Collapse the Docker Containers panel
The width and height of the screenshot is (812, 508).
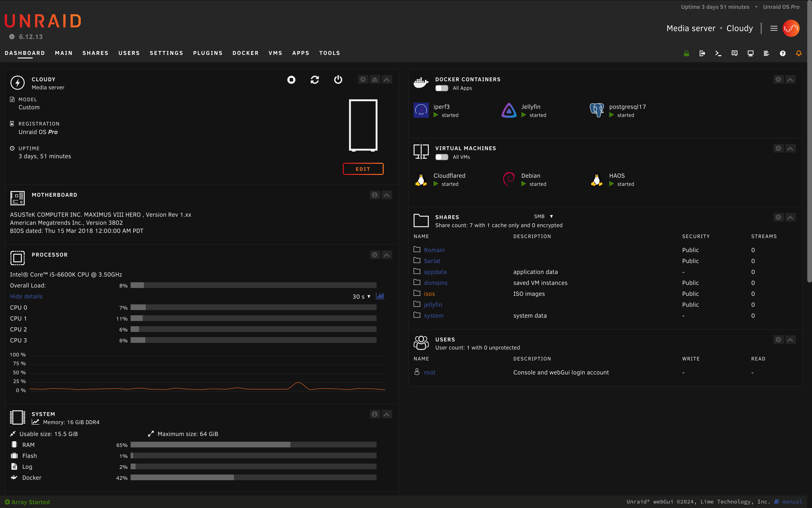(x=790, y=80)
